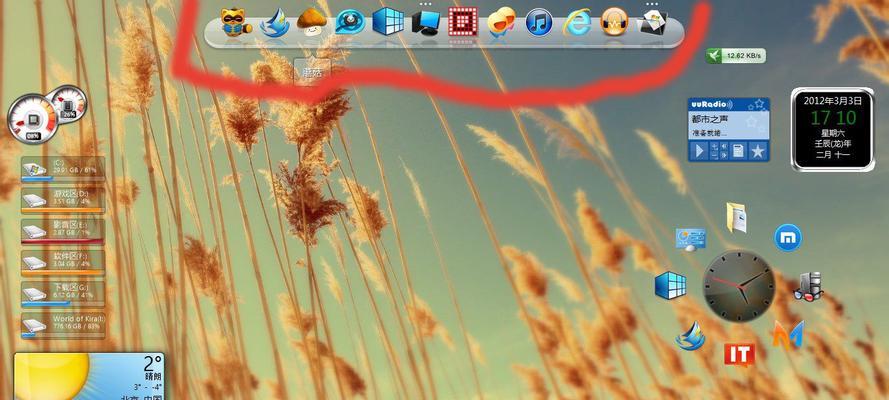Launch the red dotted square app
Screen dimensions: 889x400
(463, 23)
